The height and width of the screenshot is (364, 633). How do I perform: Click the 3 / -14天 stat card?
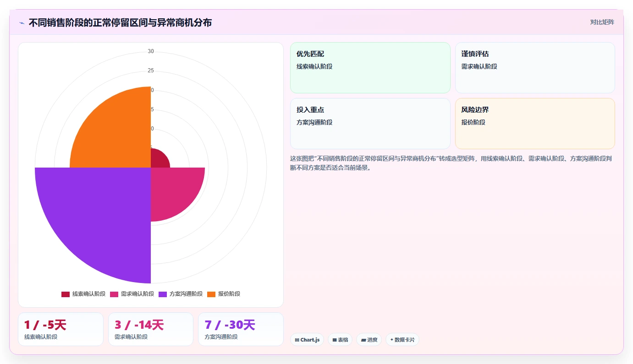[151, 329]
